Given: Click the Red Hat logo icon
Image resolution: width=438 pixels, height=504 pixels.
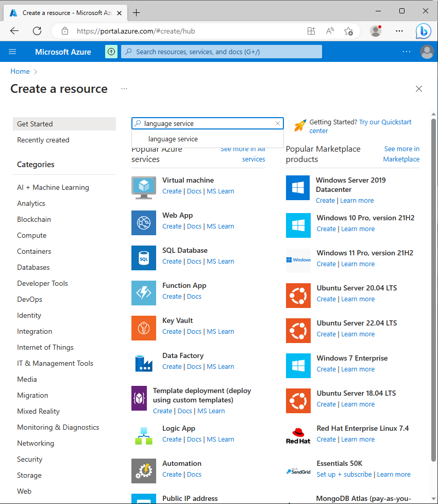Looking at the screenshot, I should pyautogui.click(x=298, y=436).
